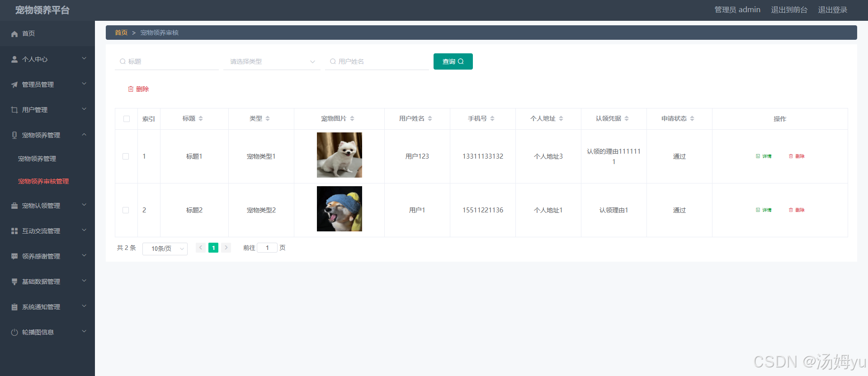868x376 pixels.
Task: Click 删除 for row 标题1
Action: tap(797, 156)
